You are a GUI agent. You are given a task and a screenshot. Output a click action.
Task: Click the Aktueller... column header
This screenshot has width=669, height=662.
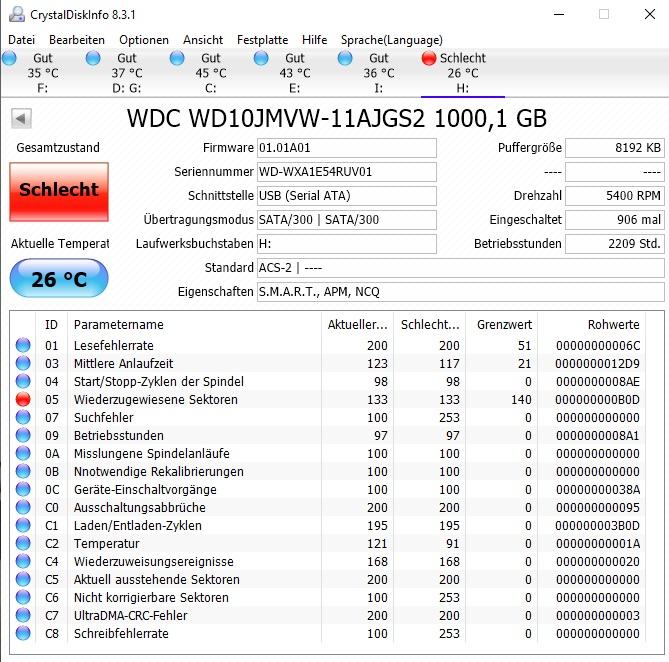[x=358, y=325]
